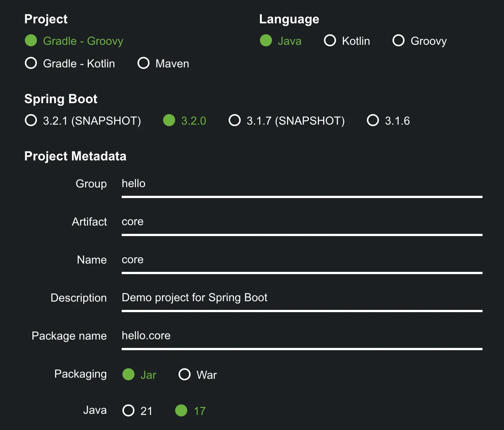Select Java version 17
Image resolution: width=504 pixels, height=430 pixels.
coord(181,410)
